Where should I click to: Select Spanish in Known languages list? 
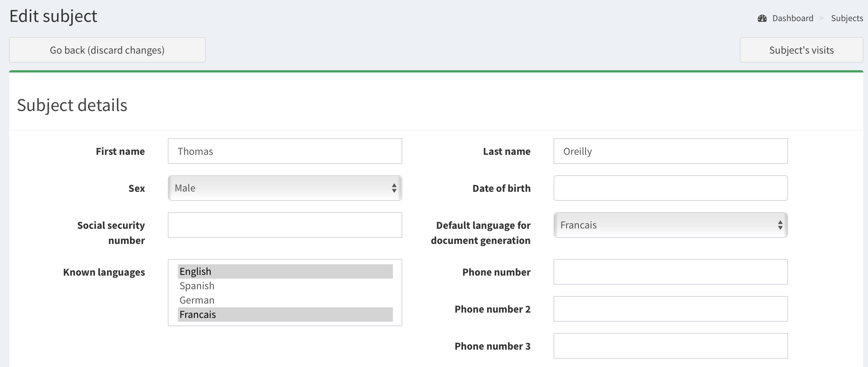[x=285, y=286]
